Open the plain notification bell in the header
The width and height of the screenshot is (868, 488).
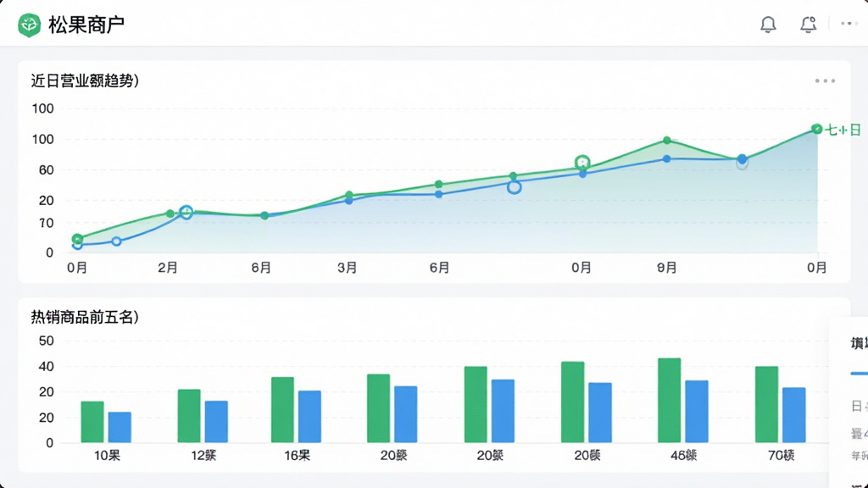point(768,25)
